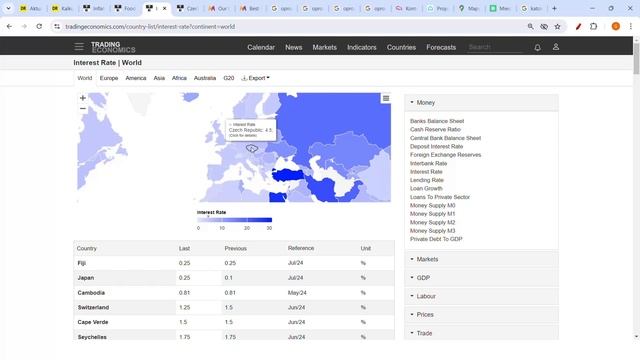Collapse the Money section
This screenshot has height=360, width=640.
pyautogui.click(x=481, y=102)
